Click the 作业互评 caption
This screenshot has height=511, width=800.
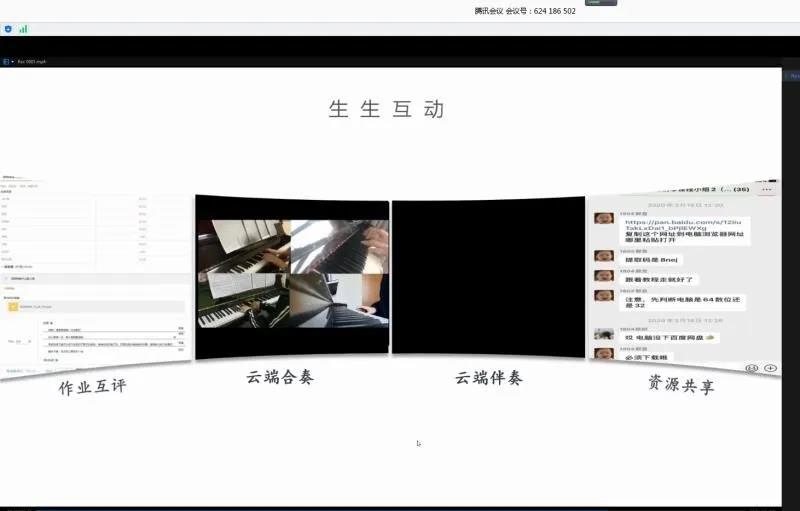92,386
